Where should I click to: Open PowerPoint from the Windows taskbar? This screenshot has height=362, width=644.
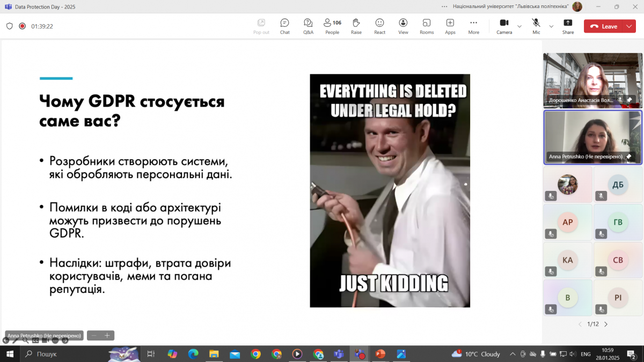pyautogui.click(x=380, y=354)
